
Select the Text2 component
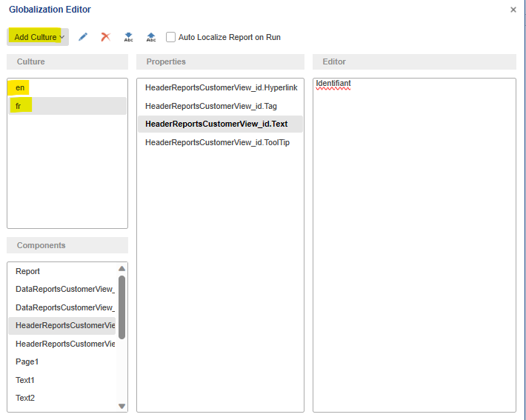coord(61,399)
